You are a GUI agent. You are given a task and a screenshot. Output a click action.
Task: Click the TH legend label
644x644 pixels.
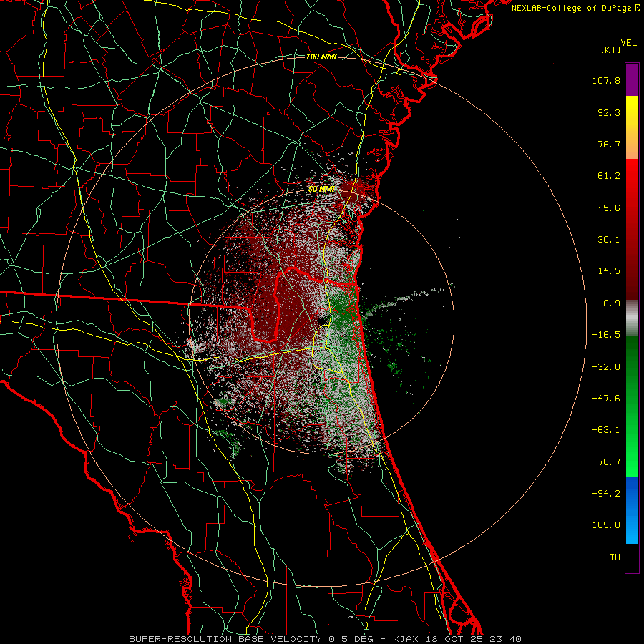615,557
